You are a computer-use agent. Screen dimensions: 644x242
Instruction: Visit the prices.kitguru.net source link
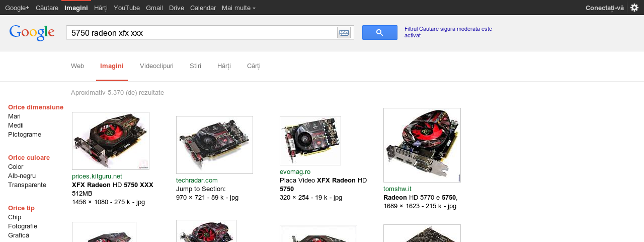(97, 176)
